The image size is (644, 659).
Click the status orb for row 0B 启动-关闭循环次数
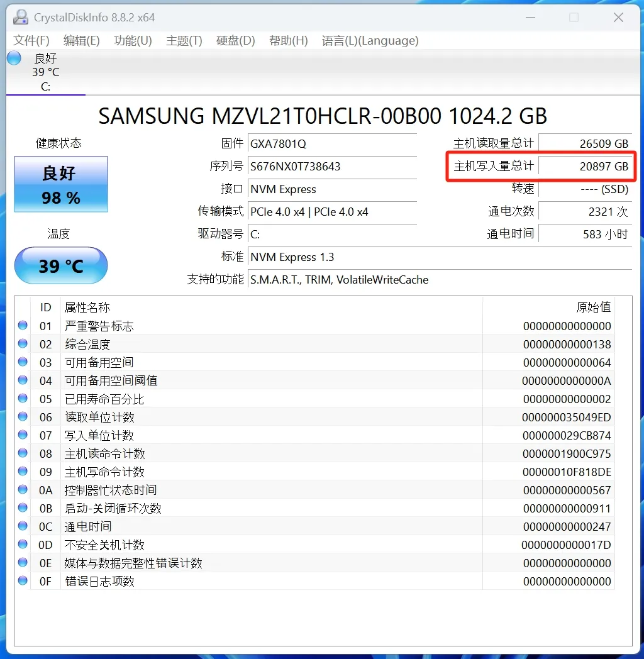pos(23,507)
